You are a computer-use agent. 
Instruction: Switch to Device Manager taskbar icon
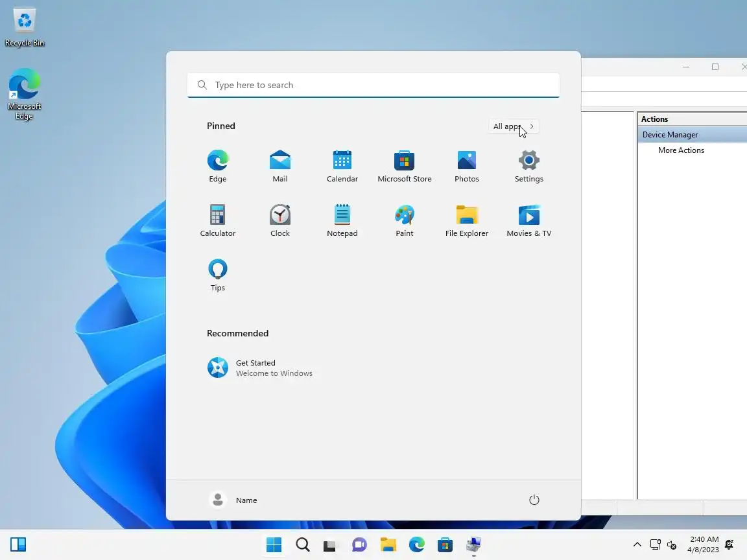click(473, 544)
